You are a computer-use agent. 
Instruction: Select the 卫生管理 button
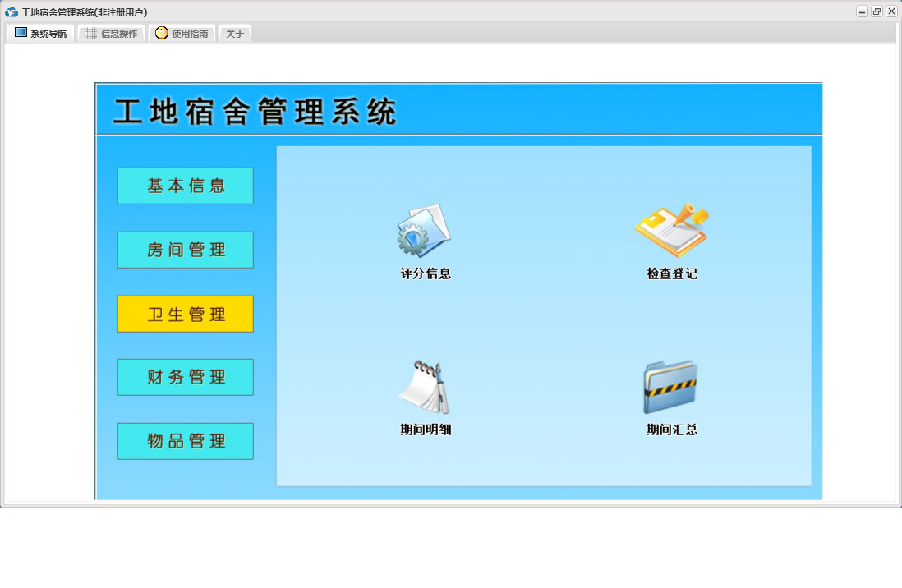click(185, 315)
